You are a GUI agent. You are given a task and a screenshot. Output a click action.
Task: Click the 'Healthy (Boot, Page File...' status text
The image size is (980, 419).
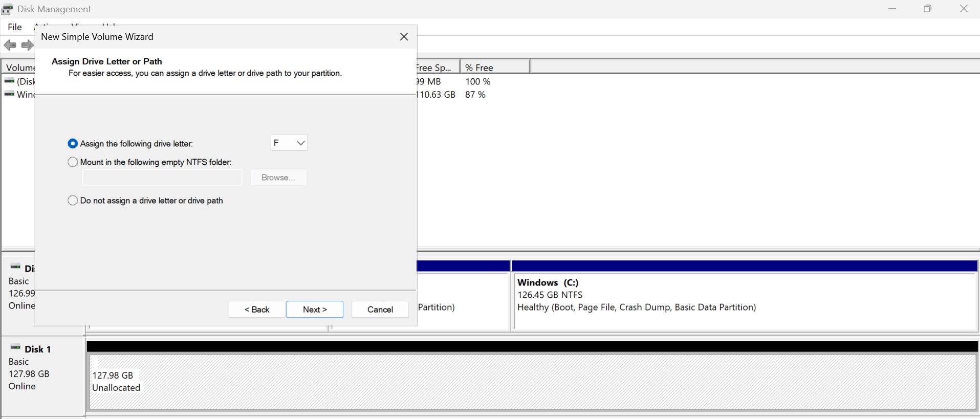point(637,307)
